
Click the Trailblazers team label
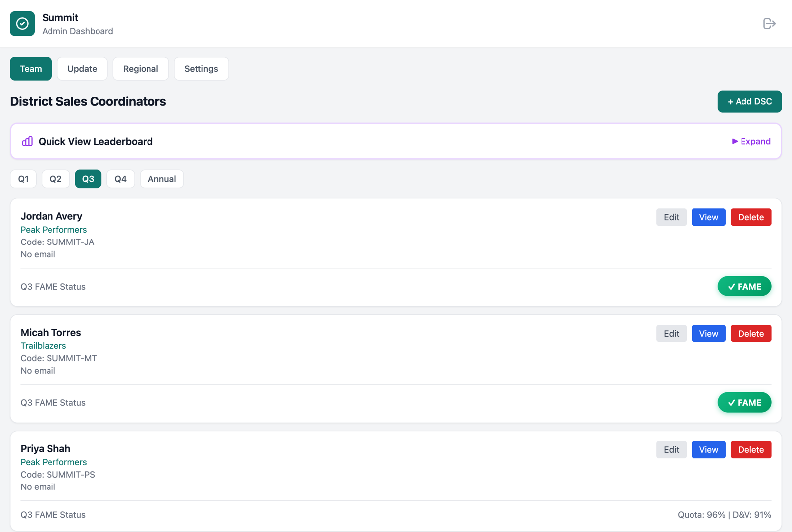pyautogui.click(x=43, y=346)
